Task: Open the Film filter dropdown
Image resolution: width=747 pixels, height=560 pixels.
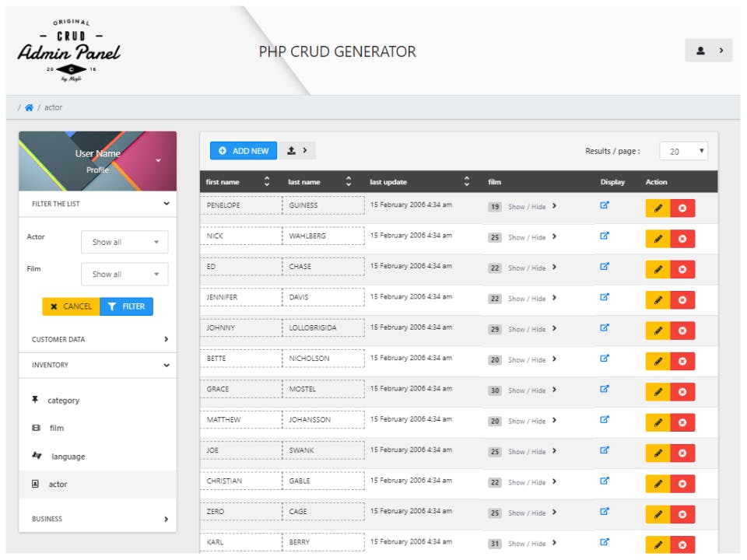Action: click(x=124, y=275)
